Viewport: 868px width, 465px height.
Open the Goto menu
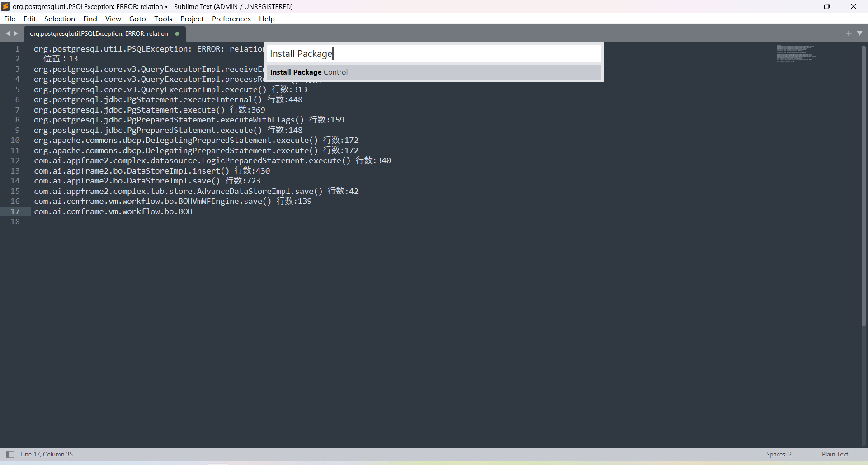pyautogui.click(x=137, y=19)
